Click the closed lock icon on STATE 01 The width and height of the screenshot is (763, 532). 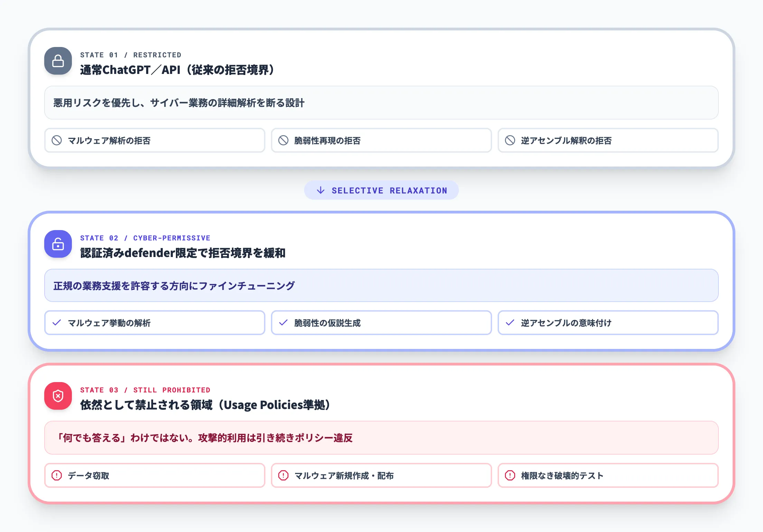click(58, 62)
